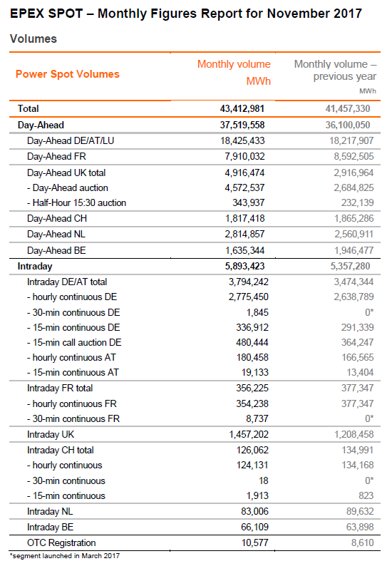Select the segment launched March 2017 footnote
The height and width of the screenshot is (571, 392).
click(x=65, y=556)
